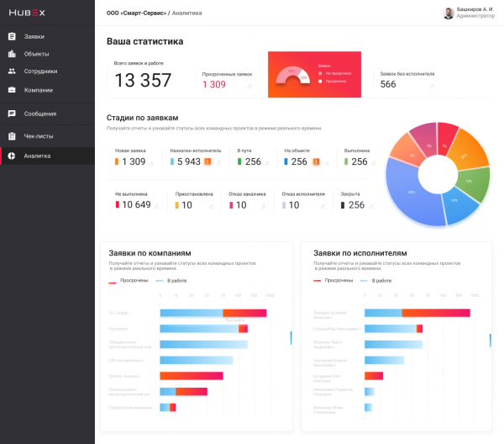
Task: Click the Чек-листы icon in sidebar
Action: [12, 135]
